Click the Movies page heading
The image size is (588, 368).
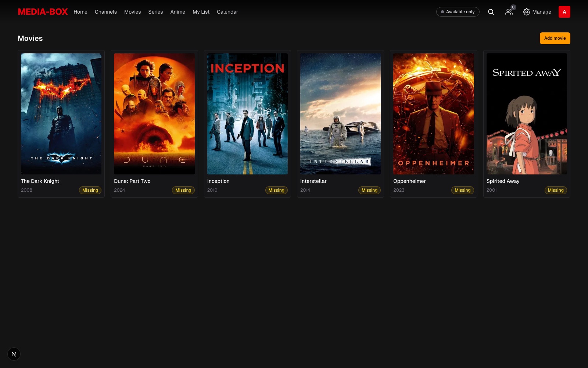click(30, 38)
